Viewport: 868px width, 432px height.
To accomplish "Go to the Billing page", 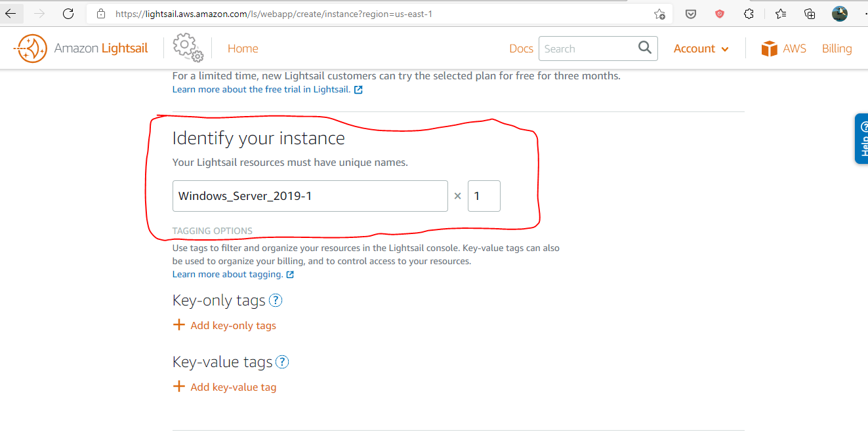I will [837, 49].
